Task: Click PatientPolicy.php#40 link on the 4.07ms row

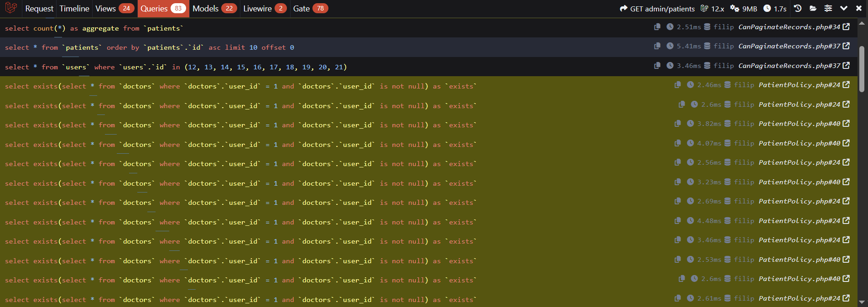Action: tap(799, 143)
